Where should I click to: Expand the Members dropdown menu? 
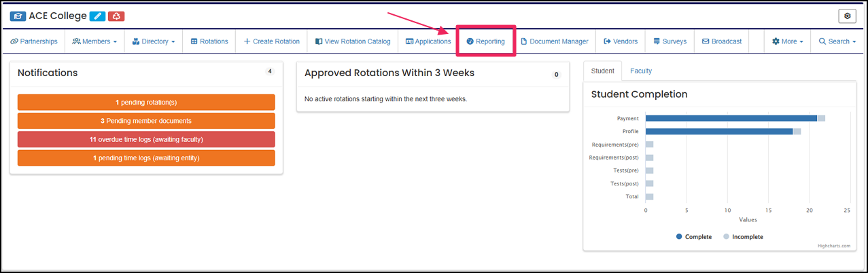click(94, 41)
